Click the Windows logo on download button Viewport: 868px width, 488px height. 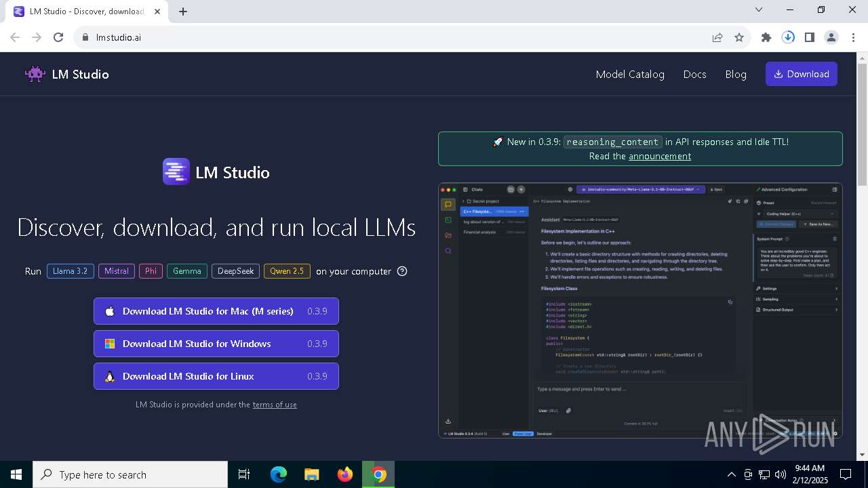click(110, 344)
